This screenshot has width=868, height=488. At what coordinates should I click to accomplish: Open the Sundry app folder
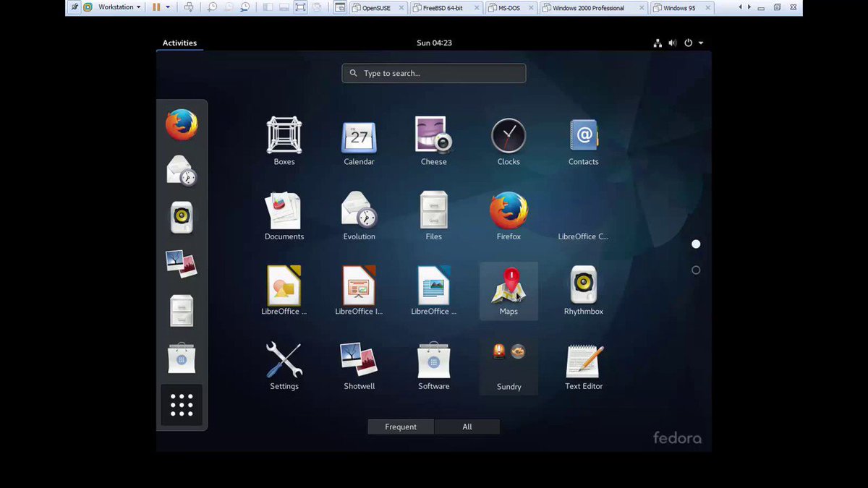pyautogui.click(x=509, y=365)
